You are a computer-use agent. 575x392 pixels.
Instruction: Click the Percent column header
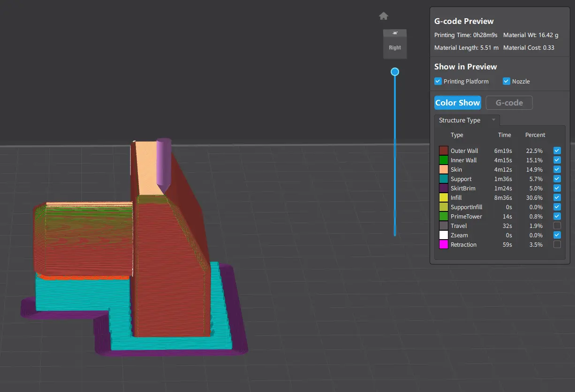[535, 135]
